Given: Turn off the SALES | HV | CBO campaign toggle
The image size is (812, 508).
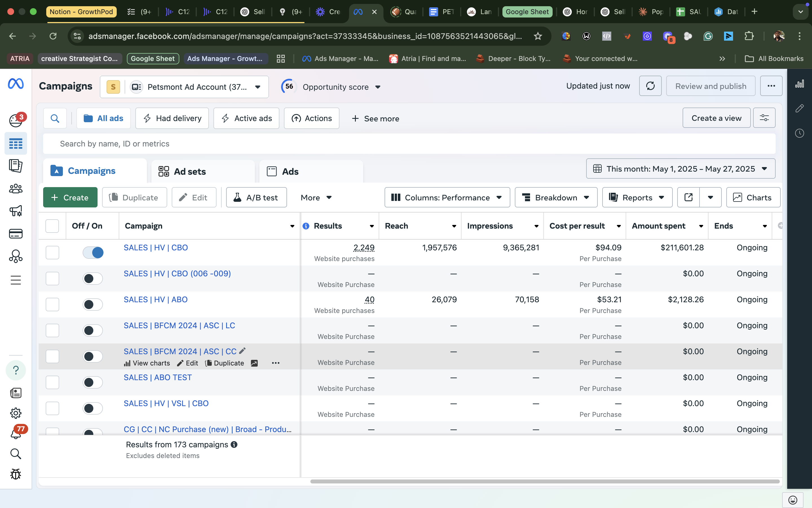Looking at the screenshot, I should [93, 252].
